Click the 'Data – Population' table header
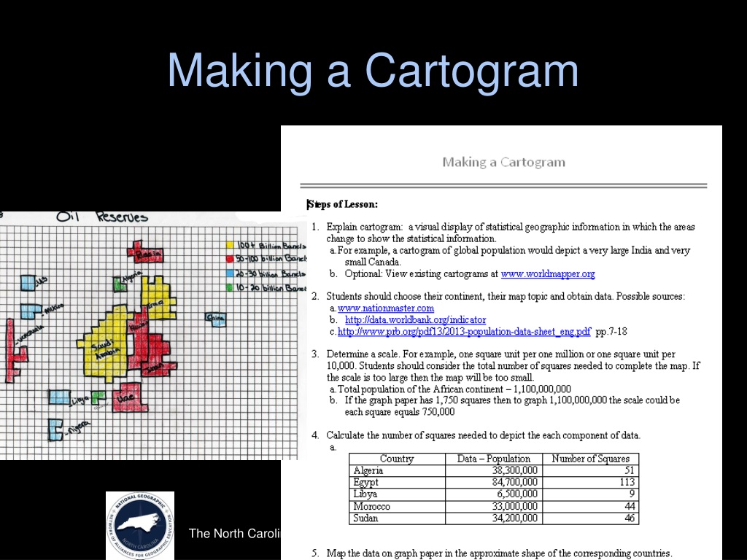The height and width of the screenshot is (560, 747). point(494,459)
